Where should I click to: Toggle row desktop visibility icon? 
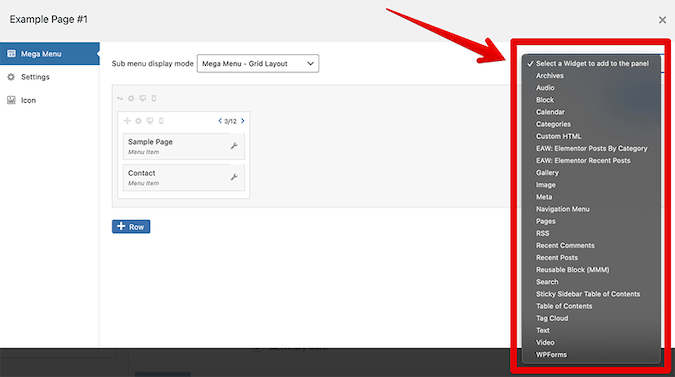pos(142,98)
